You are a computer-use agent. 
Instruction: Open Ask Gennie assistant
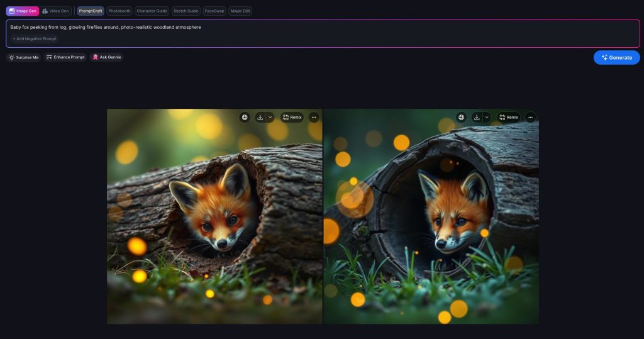pyautogui.click(x=106, y=57)
